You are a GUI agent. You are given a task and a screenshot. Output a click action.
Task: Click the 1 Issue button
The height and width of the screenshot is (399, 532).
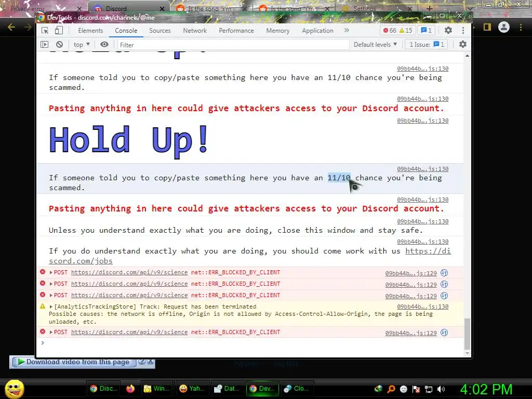(426, 45)
